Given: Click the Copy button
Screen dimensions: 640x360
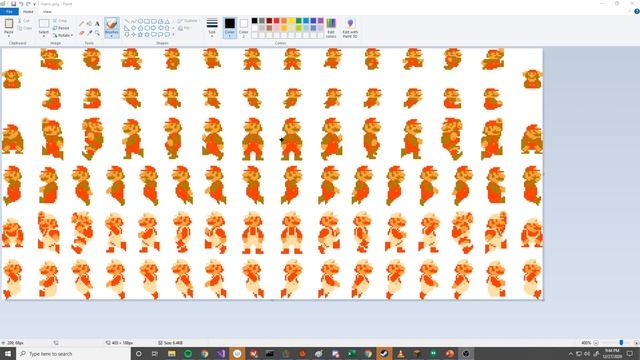Looking at the screenshot, I should 25,28.
